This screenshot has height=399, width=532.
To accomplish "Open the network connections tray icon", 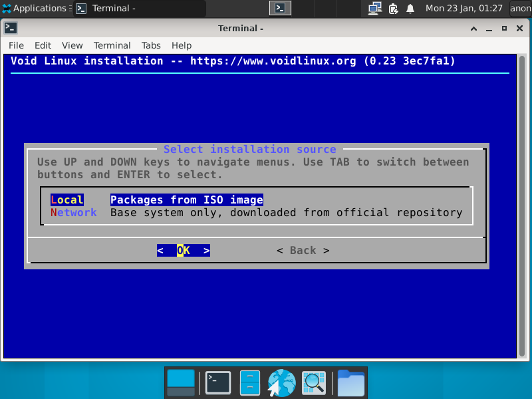I will (x=375, y=8).
